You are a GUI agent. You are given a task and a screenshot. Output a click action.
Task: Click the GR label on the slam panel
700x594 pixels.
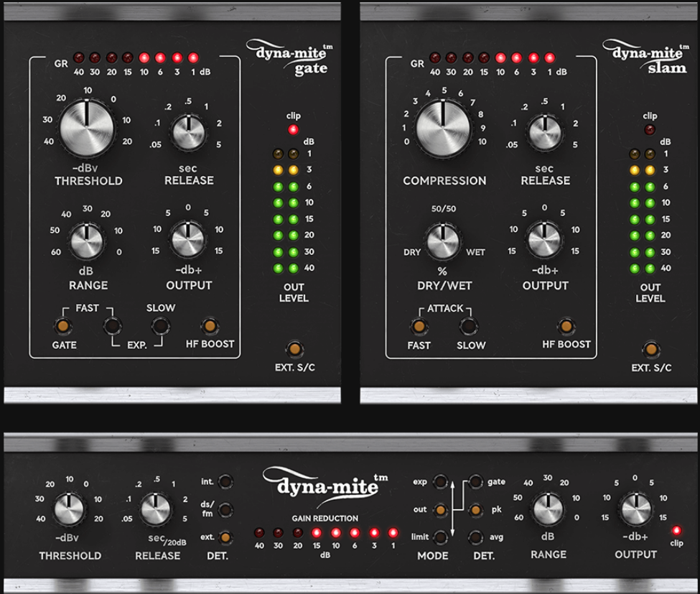click(x=417, y=64)
